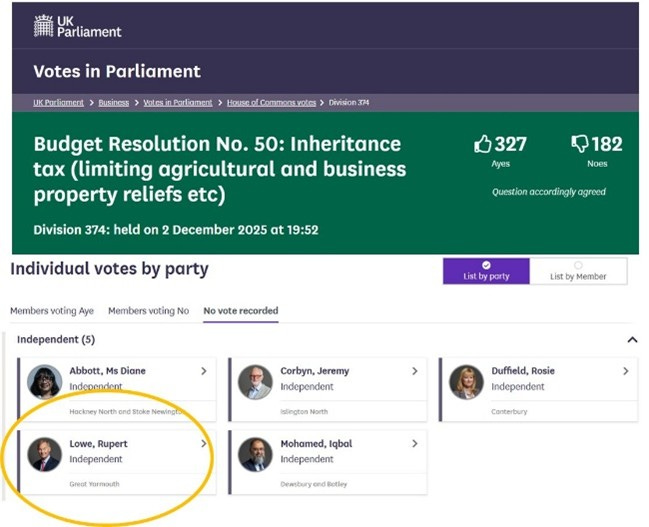Click the Noes thumbs-down icon
Viewport: 649px width, 527px height.
tap(580, 144)
